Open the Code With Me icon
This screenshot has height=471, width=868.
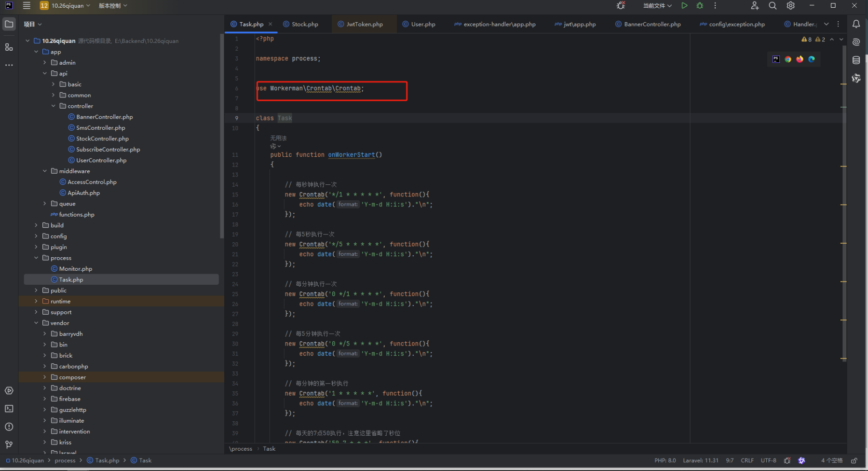pyautogui.click(x=755, y=6)
